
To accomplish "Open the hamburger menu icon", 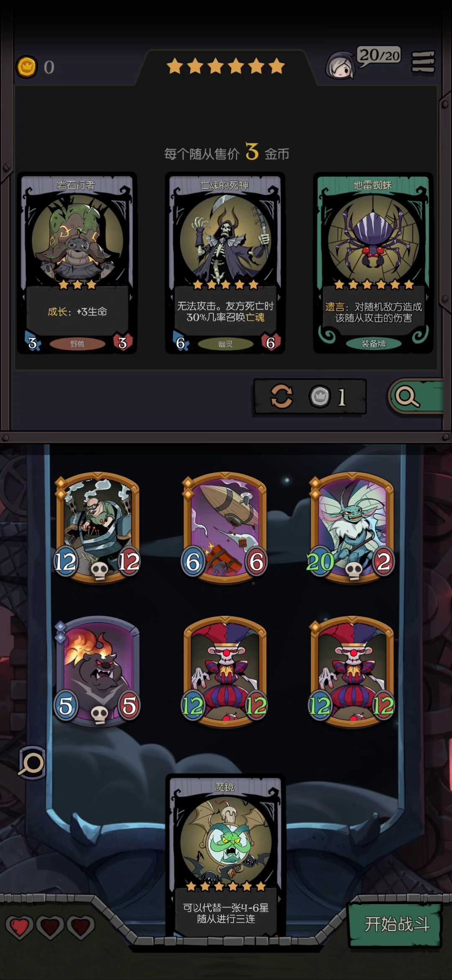I will coord(423,62).
